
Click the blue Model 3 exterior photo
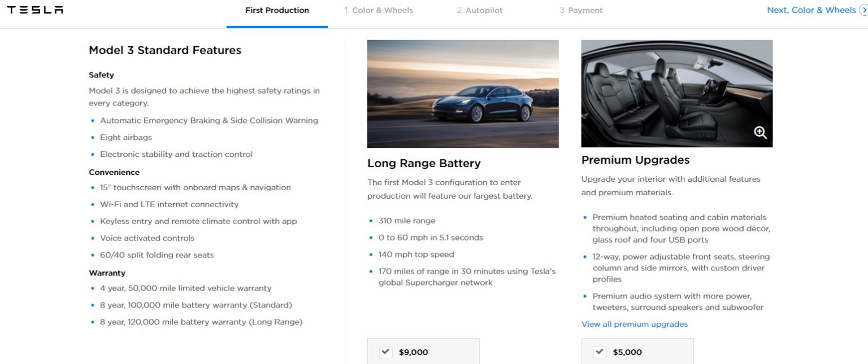463,94
